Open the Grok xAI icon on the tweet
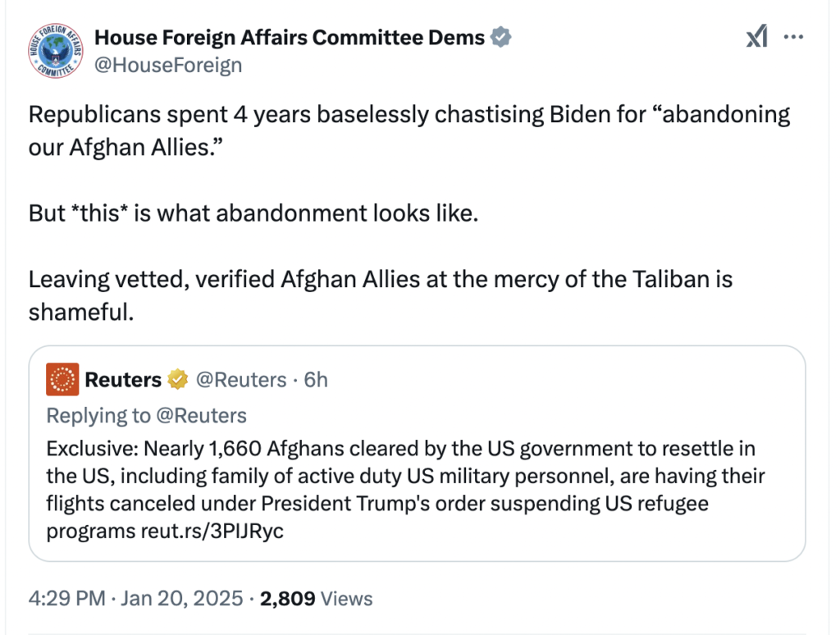 [757, 36]
